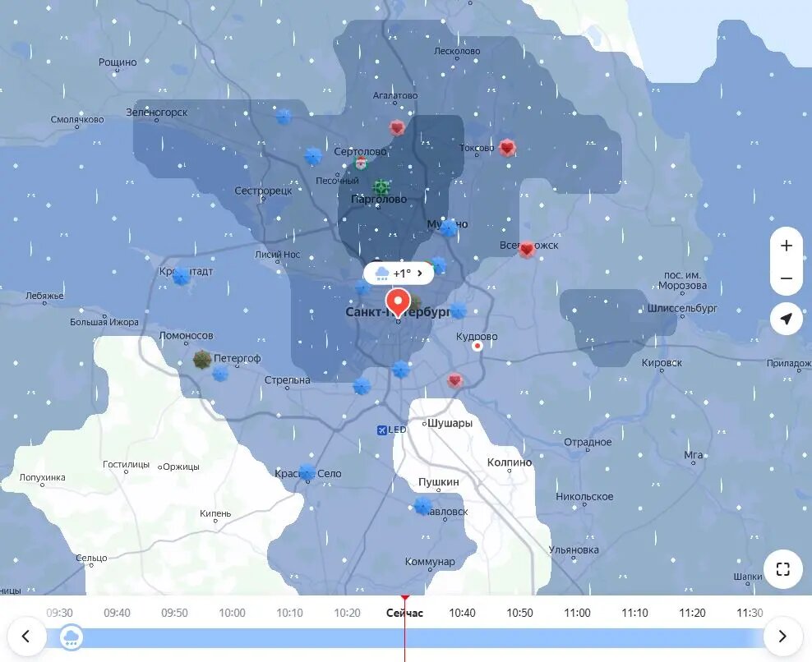Click the dark tree marker near Петергоф

click(202, 359)
